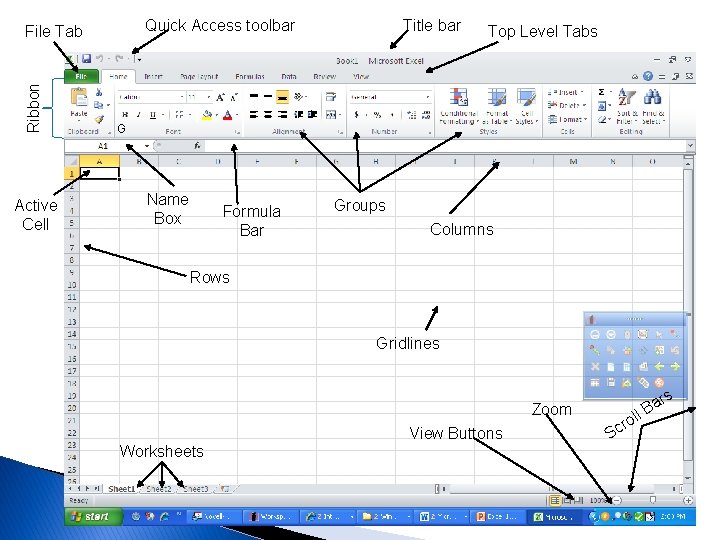Switch to the Formulas ribbon tab
Image resolution: width=720 pixels, height=540 pixels.
250,77
